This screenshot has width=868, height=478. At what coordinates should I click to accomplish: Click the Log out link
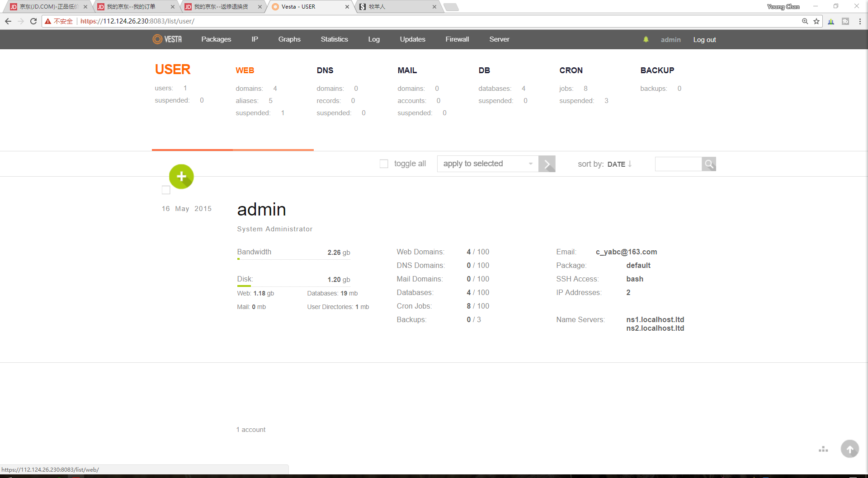(x=704, y=40)
